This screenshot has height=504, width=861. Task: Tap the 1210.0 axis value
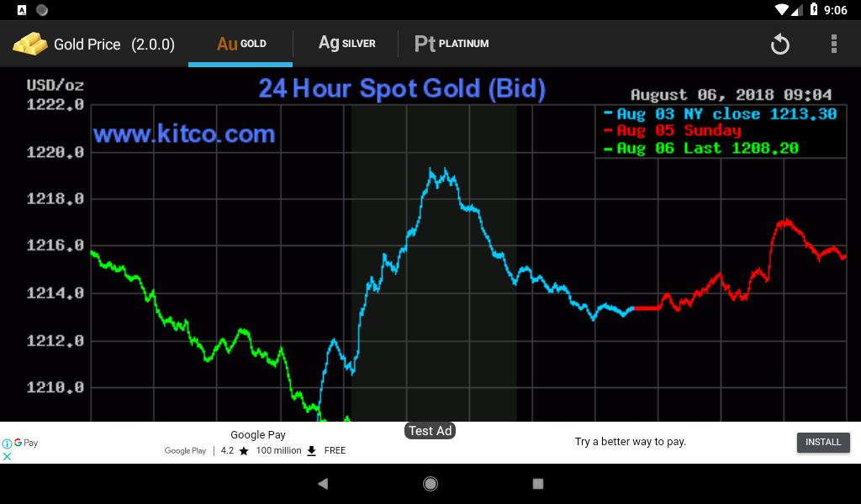(55, 387)
